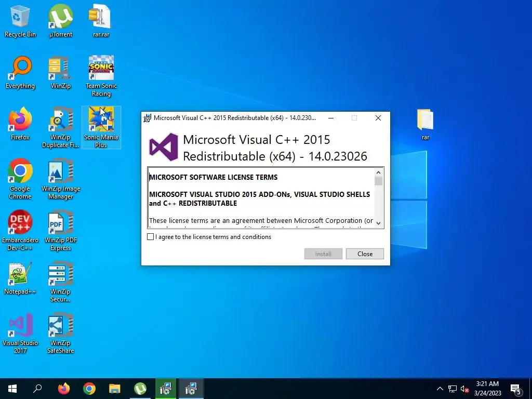Image resolution: width=532 pixels, height=399 pixels.
Task: Minimize the Visual C++ installer window
Action: pyautogui.click(x=331, y=118)
